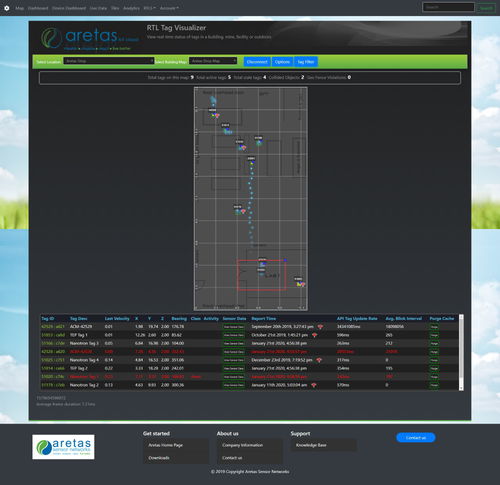Open the Map nav item
Screen dimensions: 500x485
(20, 8)
